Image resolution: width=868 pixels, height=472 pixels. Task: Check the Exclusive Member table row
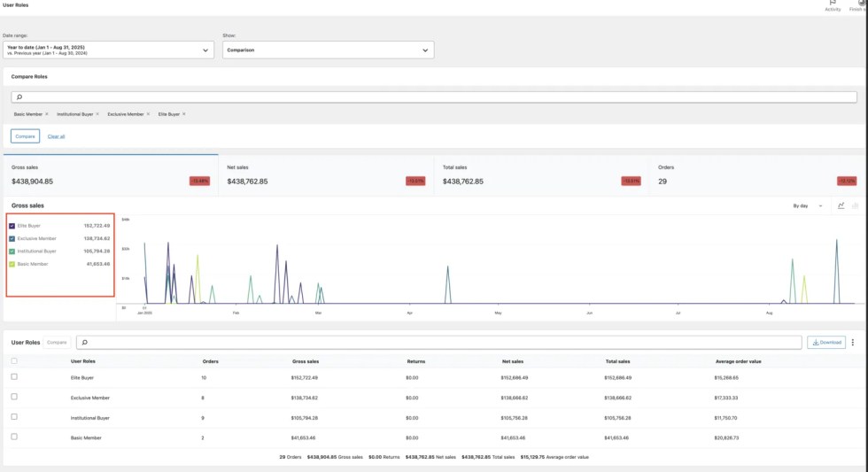pyautogui.click(x=14, y=397)
